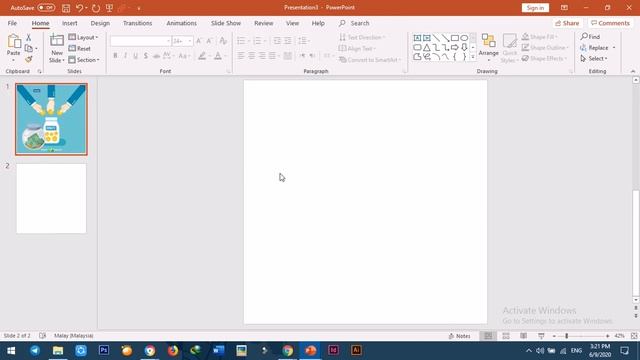Image resolution: width=640 pixels, height=360 pixels.
Task: Select slide 1 thumbnail
Action: coord(51,119)
